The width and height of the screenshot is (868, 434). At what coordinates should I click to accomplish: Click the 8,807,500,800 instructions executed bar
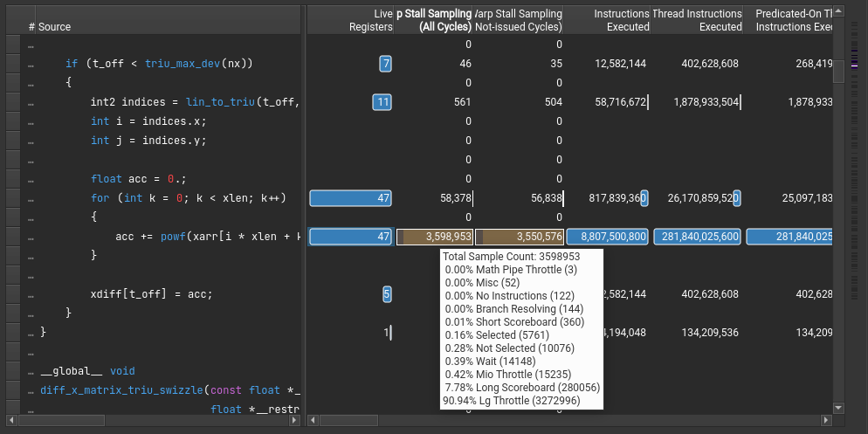(x=607, y=237)
